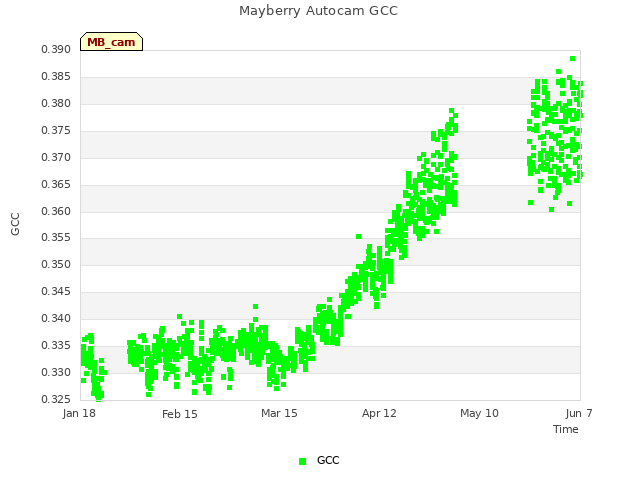Click the 0.385 y-axis value
This screenshot has width=640, height=480.
(x=56, y=76)
